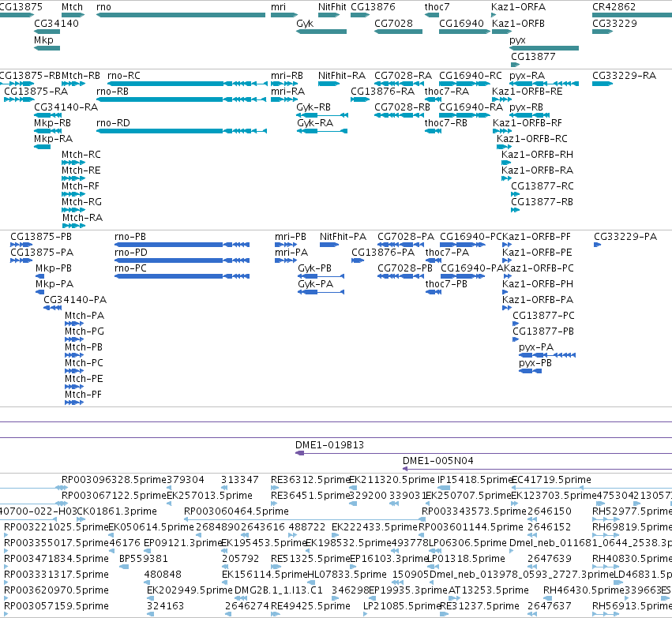Image resolution: width=672 pixels, height=618 pixels.
Task: Click the Gyk-RB transcript label
Action: tap(313, 107)
